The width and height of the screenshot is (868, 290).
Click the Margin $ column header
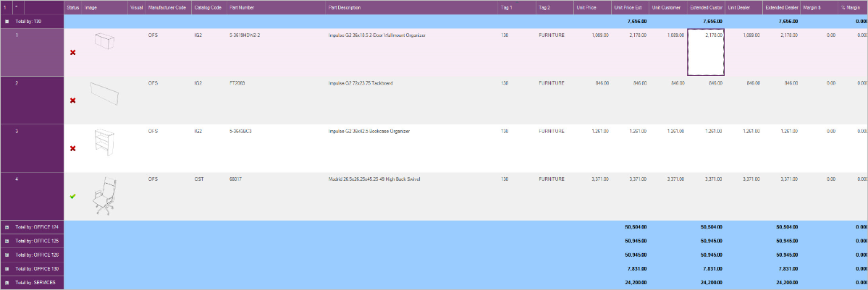819,8
